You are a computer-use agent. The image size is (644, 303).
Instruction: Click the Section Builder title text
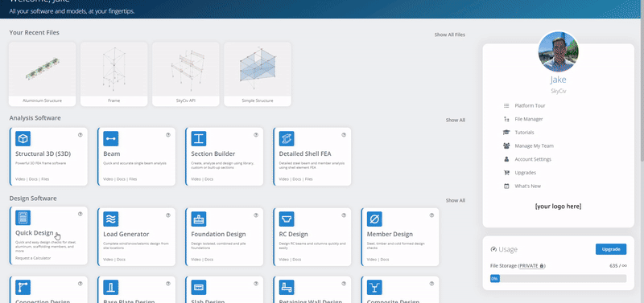(x=213, y=154)
